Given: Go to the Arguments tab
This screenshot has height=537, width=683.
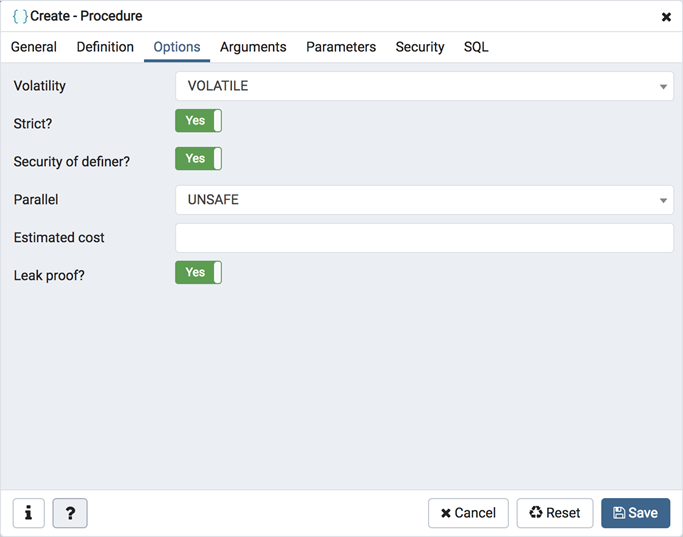Looking at the screenshot, I should [x=253, y=47].
